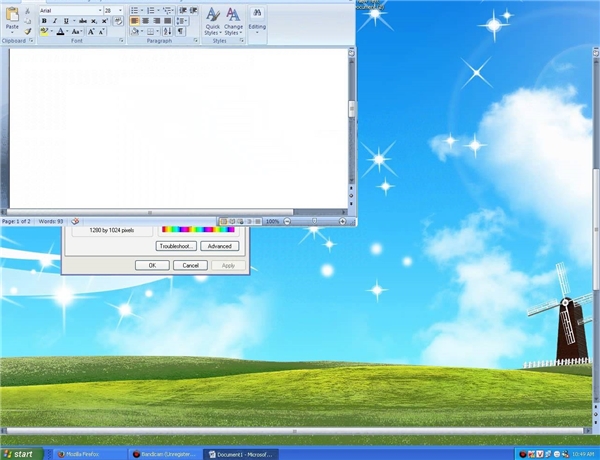
Task: Click the Clear Formatting eraser icon
Action: 119,21
